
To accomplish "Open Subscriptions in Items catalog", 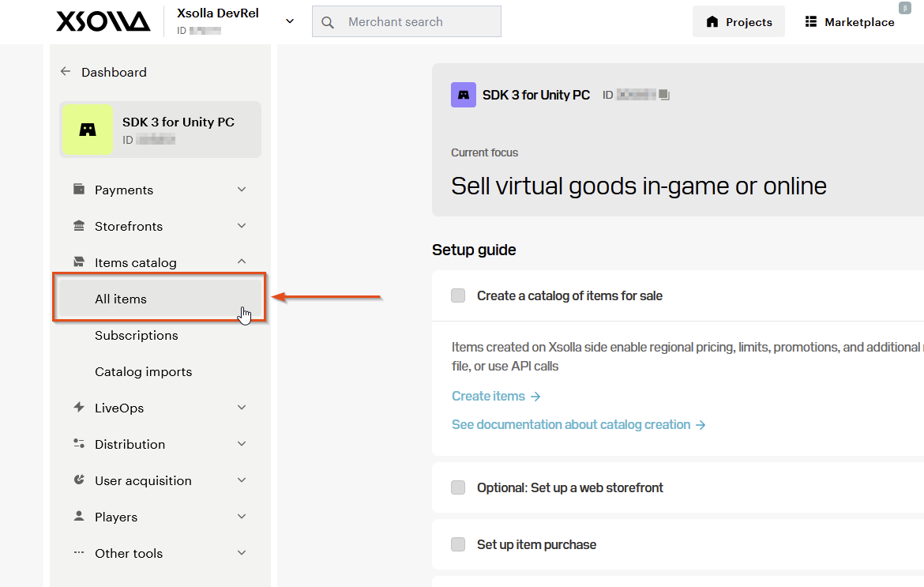I will click(x=136, y=335).
